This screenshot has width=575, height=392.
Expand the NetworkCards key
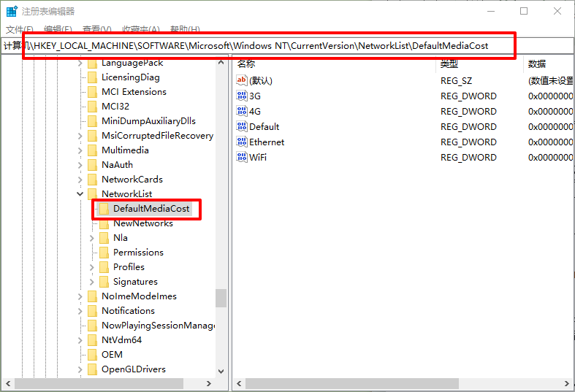80,180
